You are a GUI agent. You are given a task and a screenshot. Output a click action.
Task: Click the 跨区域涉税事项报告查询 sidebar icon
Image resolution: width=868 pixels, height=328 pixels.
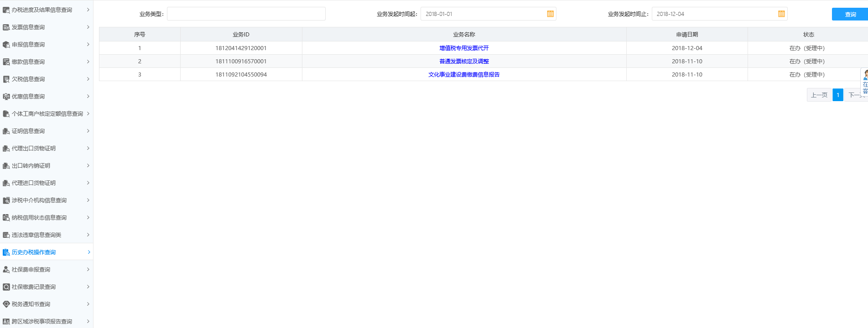pos(6,322)
